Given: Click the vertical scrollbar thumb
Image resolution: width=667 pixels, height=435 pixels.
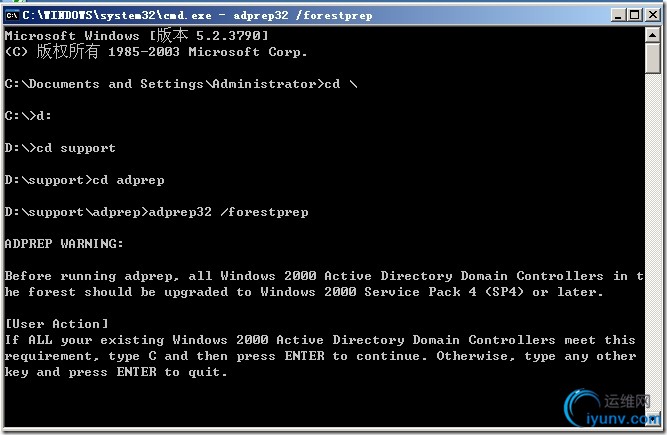Looking at the screenshot, I should pos(653,58).
